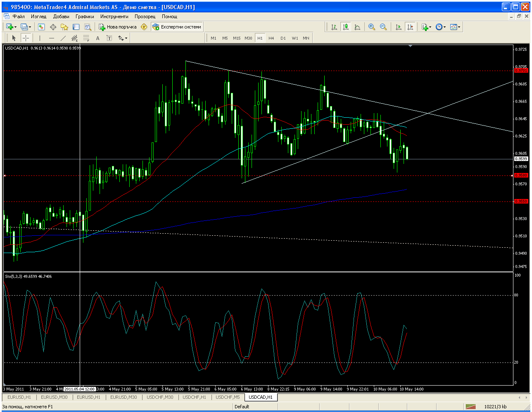Screen dimensions: 532x412
Task: Switch to the EURUSD,H1 first chart tab
Action: point(19,397)
